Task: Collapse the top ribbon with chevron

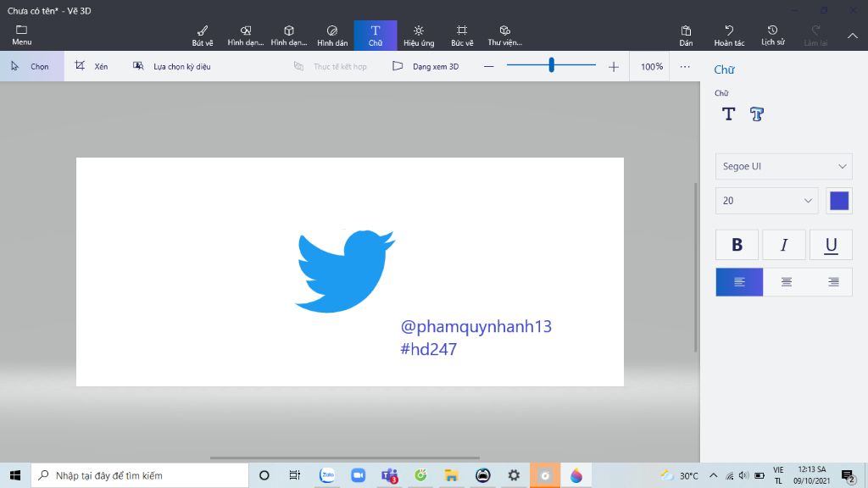Action: [853, 36]
